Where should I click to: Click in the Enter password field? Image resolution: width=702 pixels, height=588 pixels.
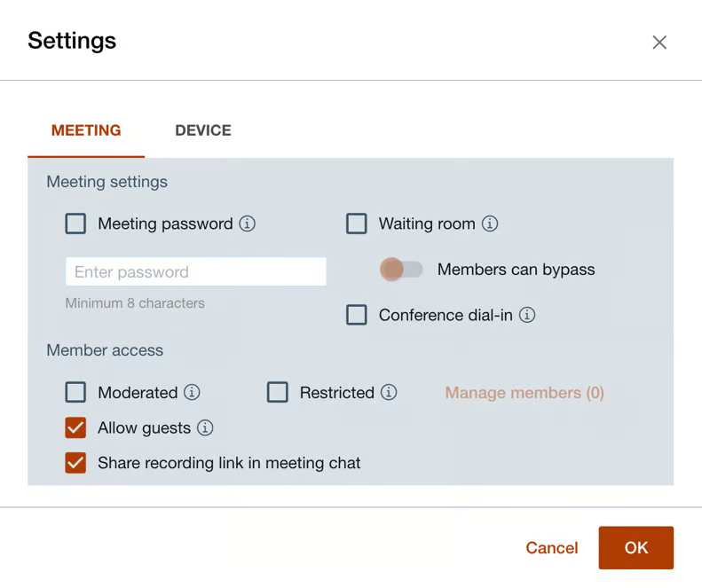click(x=196, y=272)
